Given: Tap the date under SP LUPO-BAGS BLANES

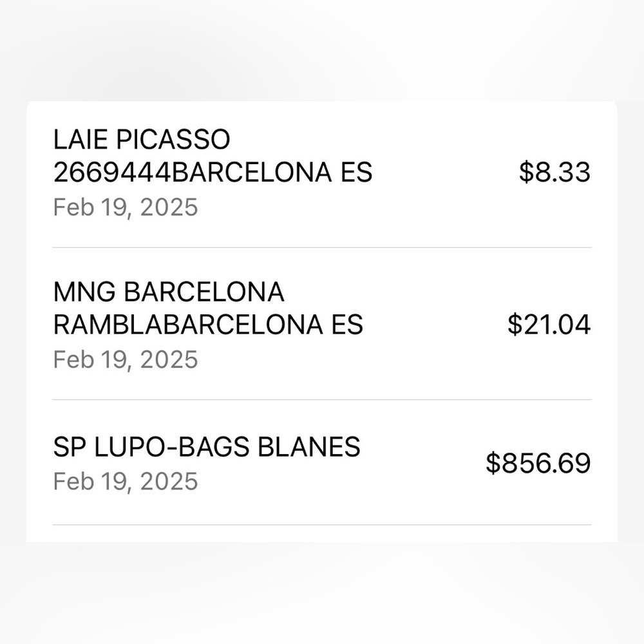Looking at the screenshot, I should [x=126, y=481].
